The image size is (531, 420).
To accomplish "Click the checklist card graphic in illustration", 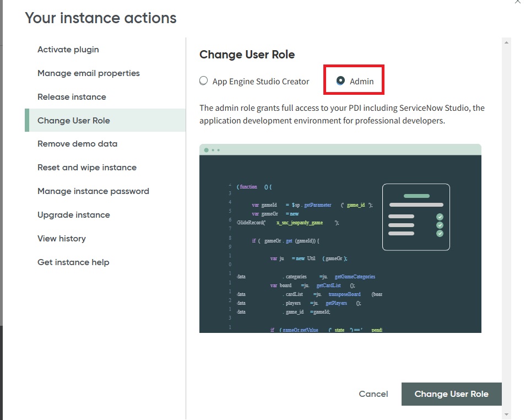I will [416, 217].
